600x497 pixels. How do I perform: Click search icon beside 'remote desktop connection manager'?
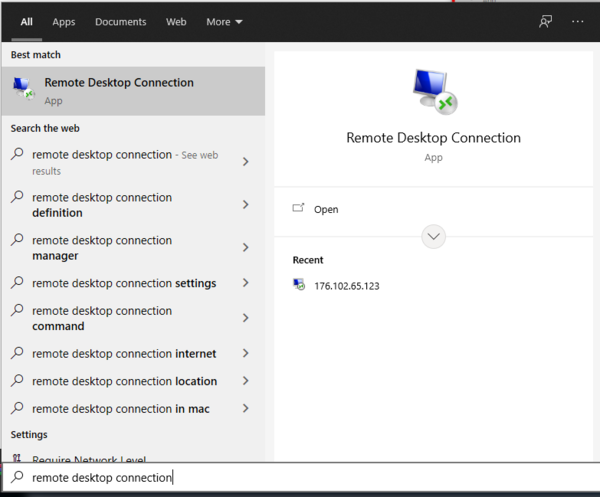(17, 240)
